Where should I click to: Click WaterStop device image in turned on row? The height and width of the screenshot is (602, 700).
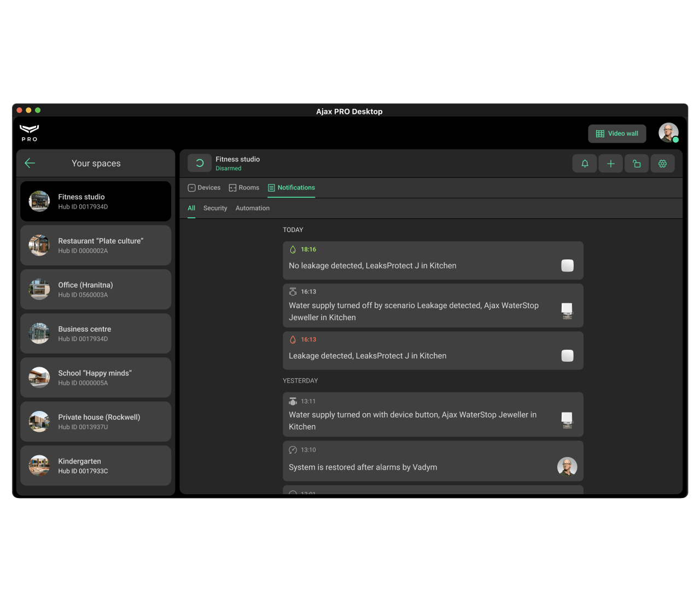567,420
